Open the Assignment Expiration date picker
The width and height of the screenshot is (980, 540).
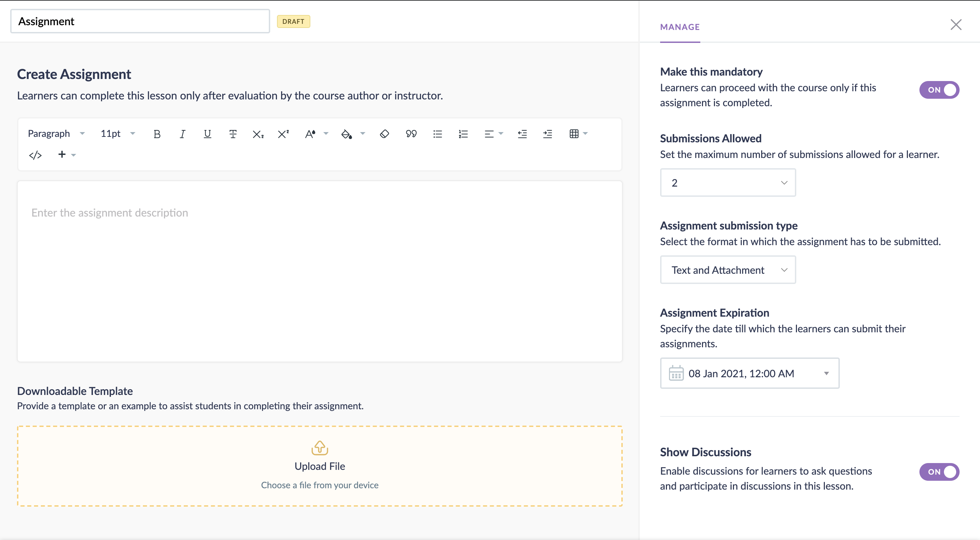coord(749,373)
